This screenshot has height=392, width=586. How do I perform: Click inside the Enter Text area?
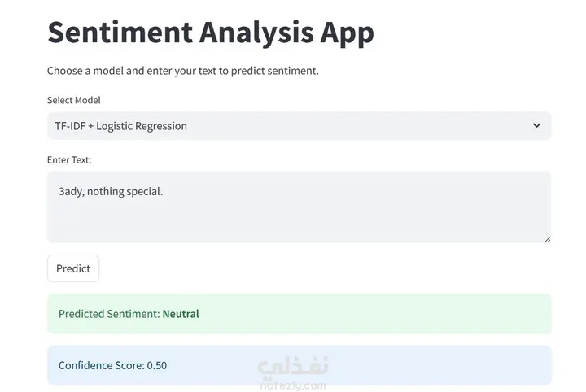click(299, 207)
